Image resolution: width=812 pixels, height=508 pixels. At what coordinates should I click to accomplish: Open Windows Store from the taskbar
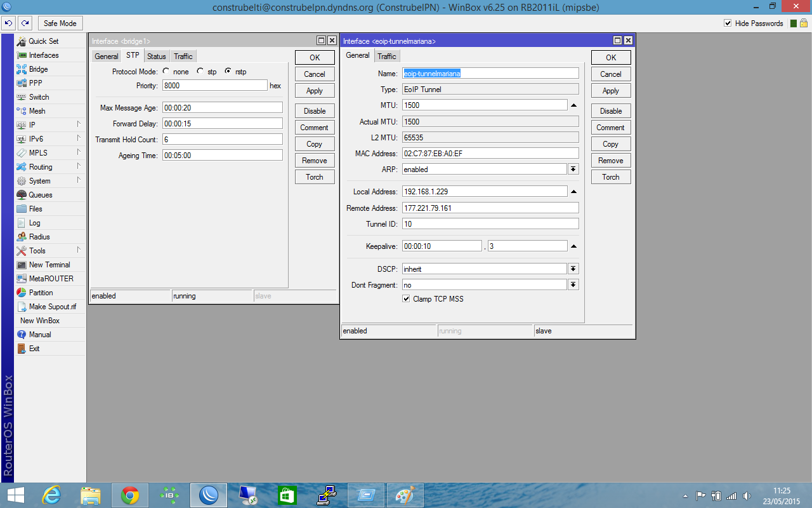(287, 495)
